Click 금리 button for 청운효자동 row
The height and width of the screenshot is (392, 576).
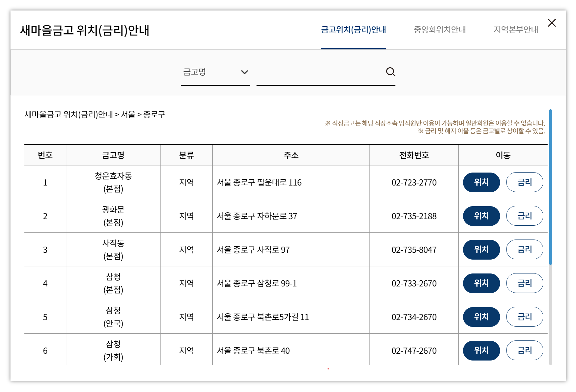[x=524, y=182]
